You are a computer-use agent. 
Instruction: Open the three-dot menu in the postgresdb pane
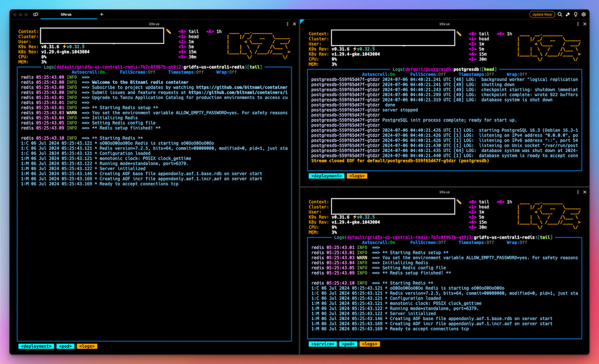tap(577, 24)
